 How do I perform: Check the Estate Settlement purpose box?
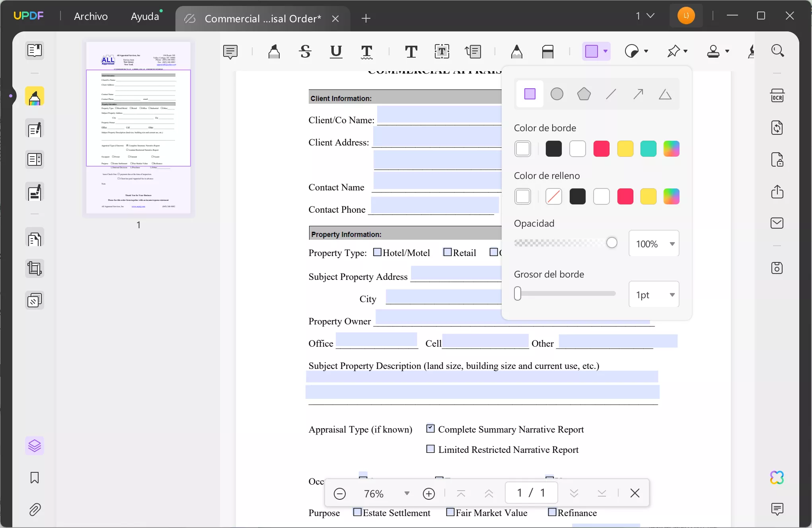357,512
